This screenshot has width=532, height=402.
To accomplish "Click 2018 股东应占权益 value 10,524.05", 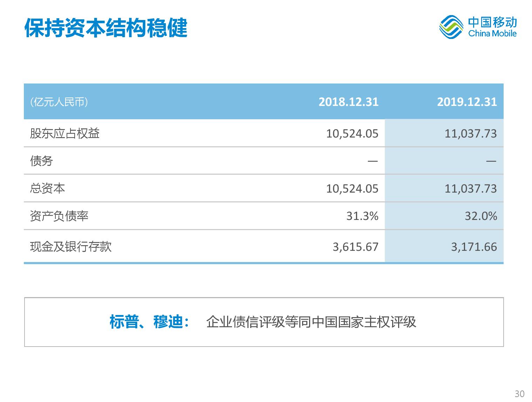I will click(x=352, y=134).
